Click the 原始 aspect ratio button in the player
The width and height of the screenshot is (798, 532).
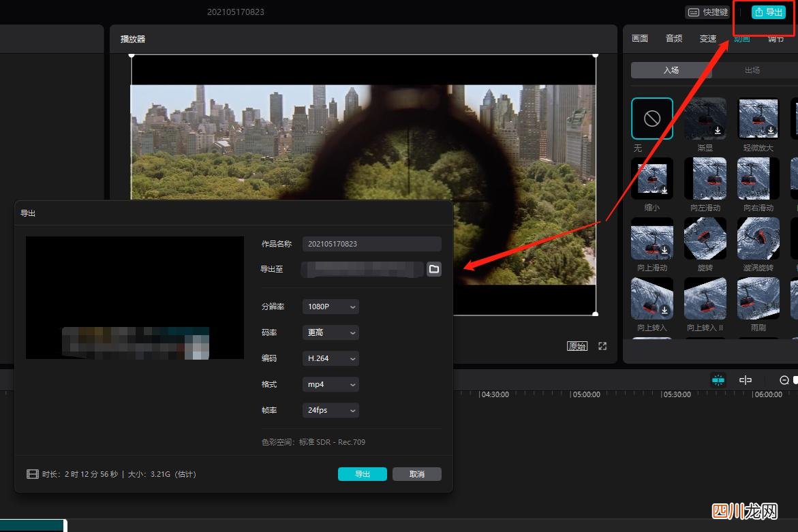(x=577, y=346)
